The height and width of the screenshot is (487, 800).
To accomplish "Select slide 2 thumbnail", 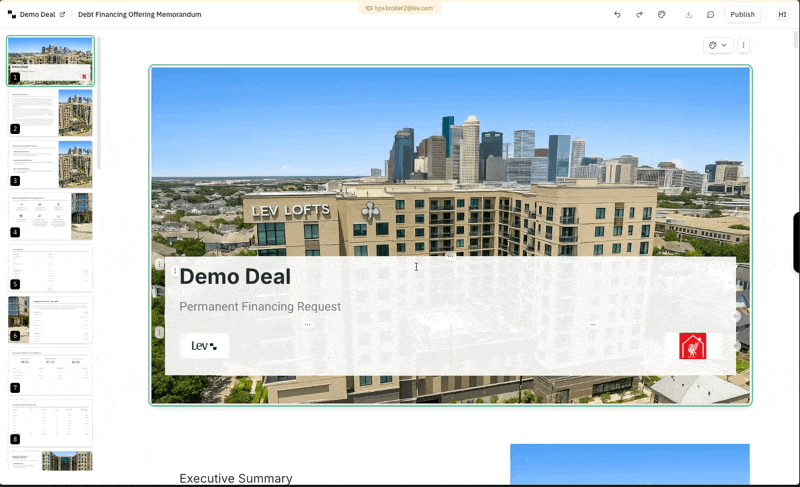I will (x=50, y=112).
